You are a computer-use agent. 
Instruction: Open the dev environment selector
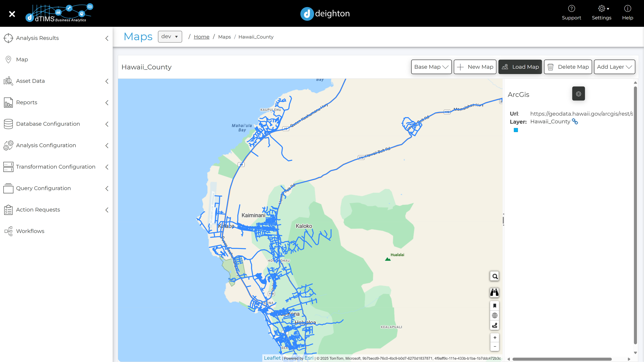point(170,37)
